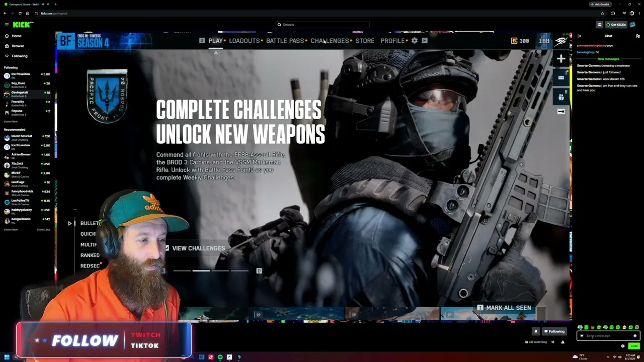Click the Kick search field
Screen dimensions: 644x362
tap(322, 25)
